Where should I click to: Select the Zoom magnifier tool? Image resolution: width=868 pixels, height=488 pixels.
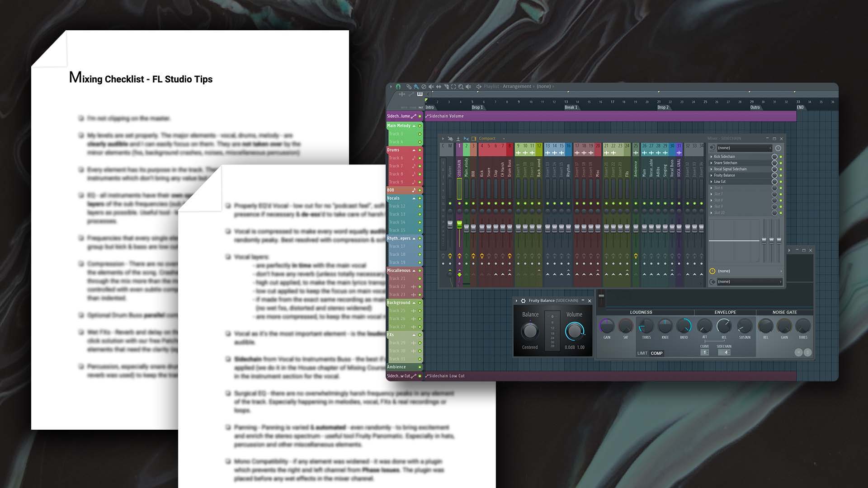[461, 86]
